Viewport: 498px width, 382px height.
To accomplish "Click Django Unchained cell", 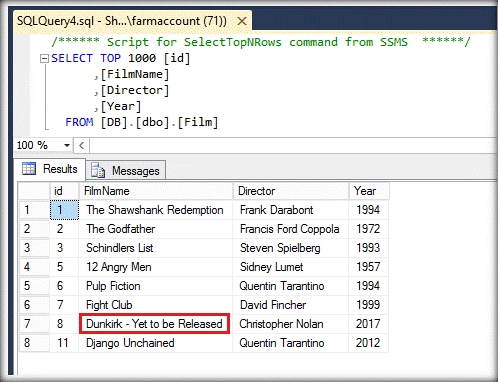I will [156, 343].
